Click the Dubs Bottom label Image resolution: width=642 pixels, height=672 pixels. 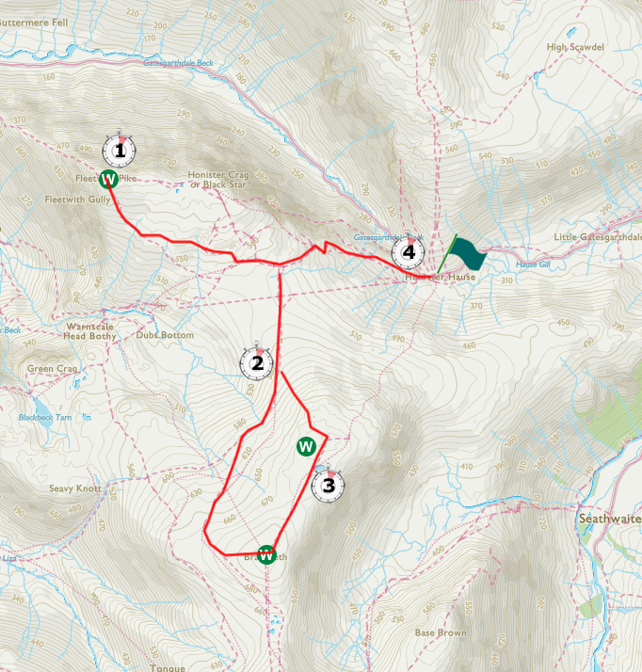pyautogui.click(x=165, y=335)
